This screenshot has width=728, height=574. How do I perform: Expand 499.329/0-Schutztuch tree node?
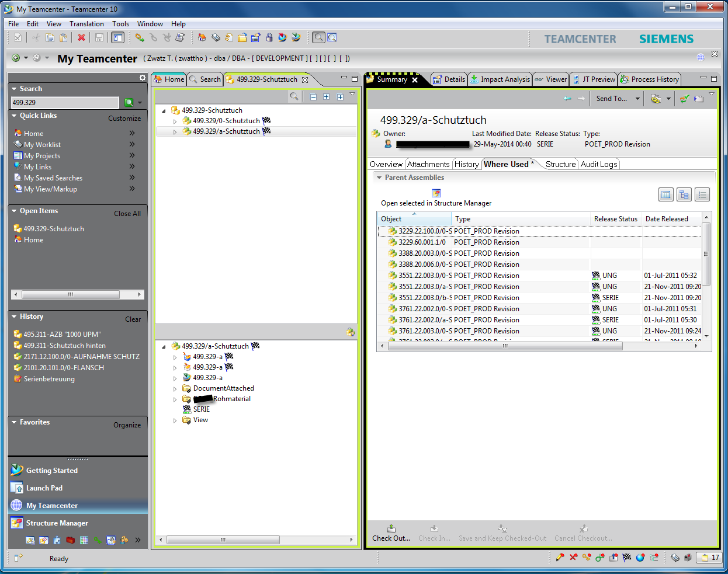pos(175,121)
